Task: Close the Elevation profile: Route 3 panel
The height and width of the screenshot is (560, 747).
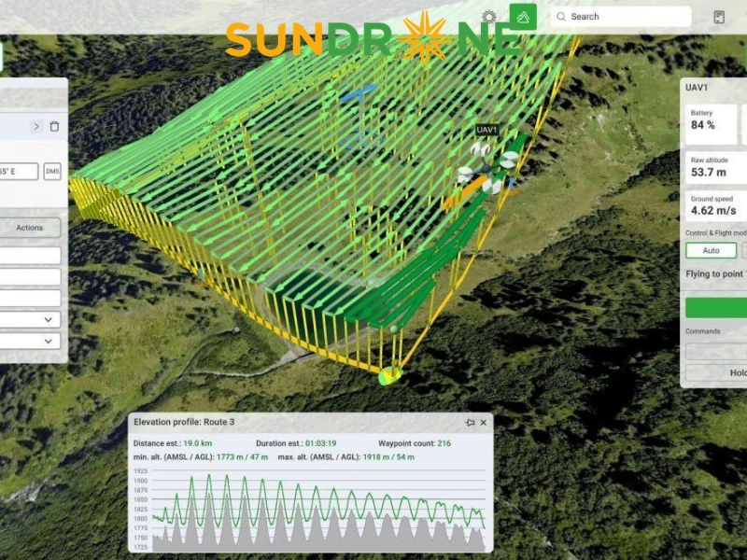Action: (484, 423)
